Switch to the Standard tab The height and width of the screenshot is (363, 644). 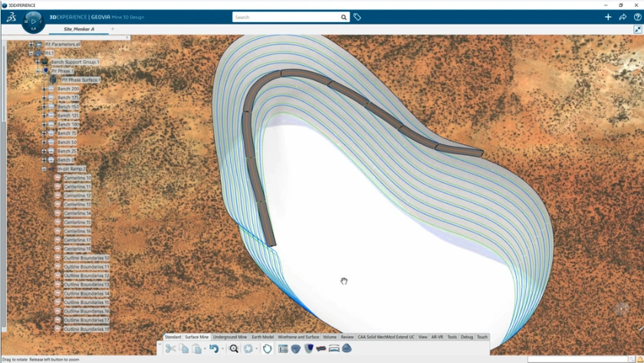pyautogui.click(x=173, y=337)
